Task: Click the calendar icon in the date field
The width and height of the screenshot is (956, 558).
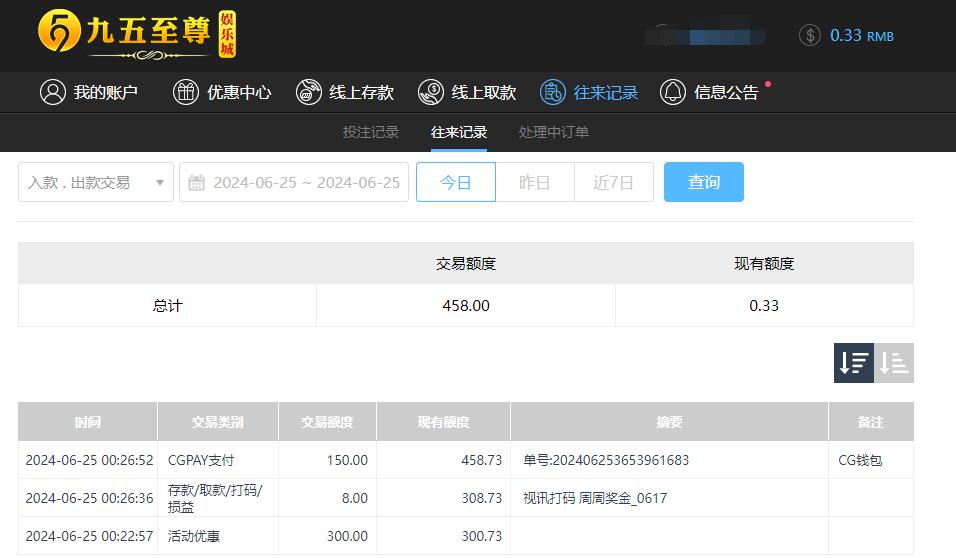Action: [x=196, y=182]
